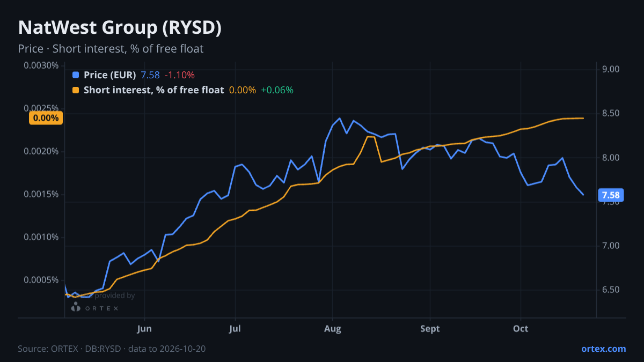Click the blue 7.58 price badge
The height and width of the screenshot is (362, 644).
611,195
